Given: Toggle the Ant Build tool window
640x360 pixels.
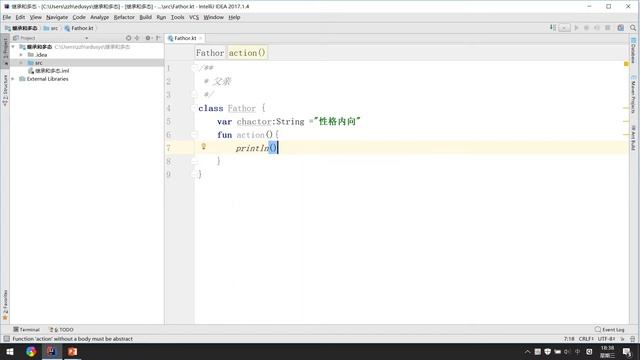Looking at the screenshot, I should [x=633, y=139].
